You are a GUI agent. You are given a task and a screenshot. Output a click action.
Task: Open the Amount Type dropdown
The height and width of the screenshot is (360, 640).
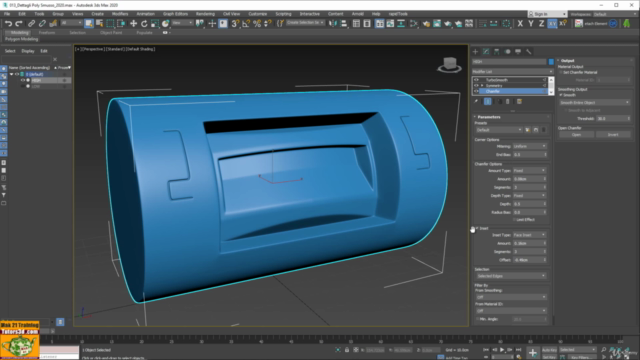[x=529, y=171]
